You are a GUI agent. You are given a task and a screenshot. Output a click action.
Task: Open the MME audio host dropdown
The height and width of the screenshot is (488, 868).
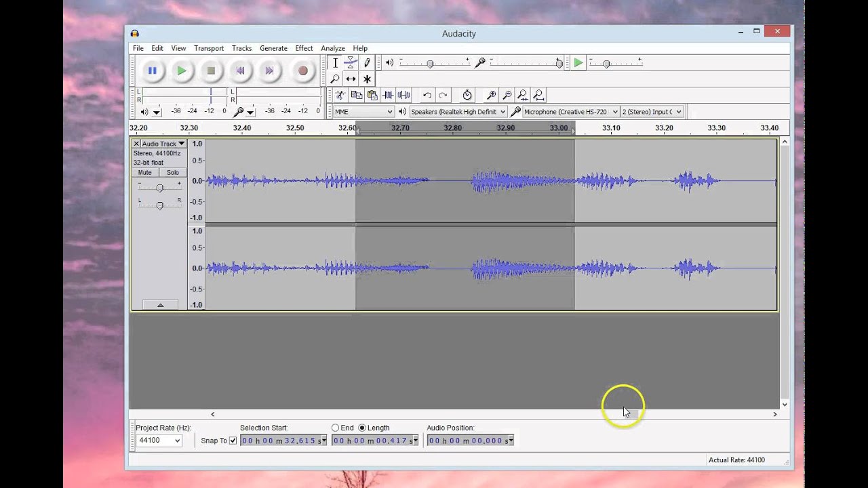pos(363,111)
